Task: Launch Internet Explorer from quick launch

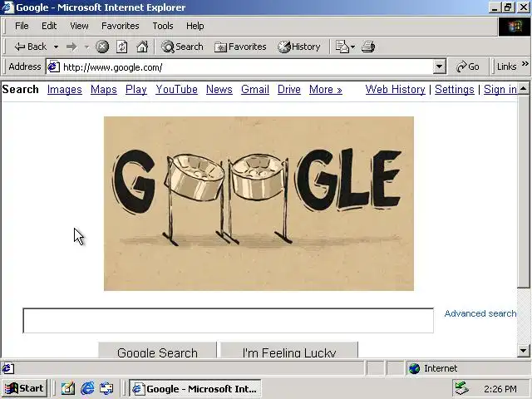Action: (87, 388)
